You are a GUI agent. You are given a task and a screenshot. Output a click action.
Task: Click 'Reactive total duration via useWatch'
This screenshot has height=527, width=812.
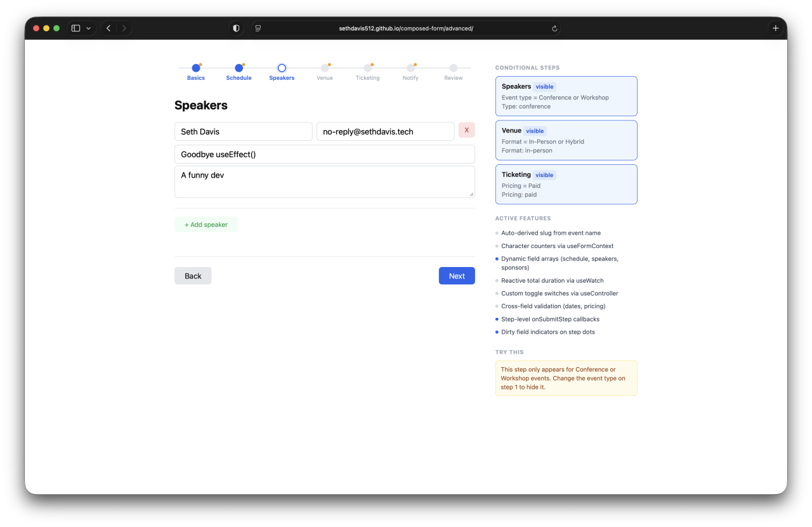point(553,280)
